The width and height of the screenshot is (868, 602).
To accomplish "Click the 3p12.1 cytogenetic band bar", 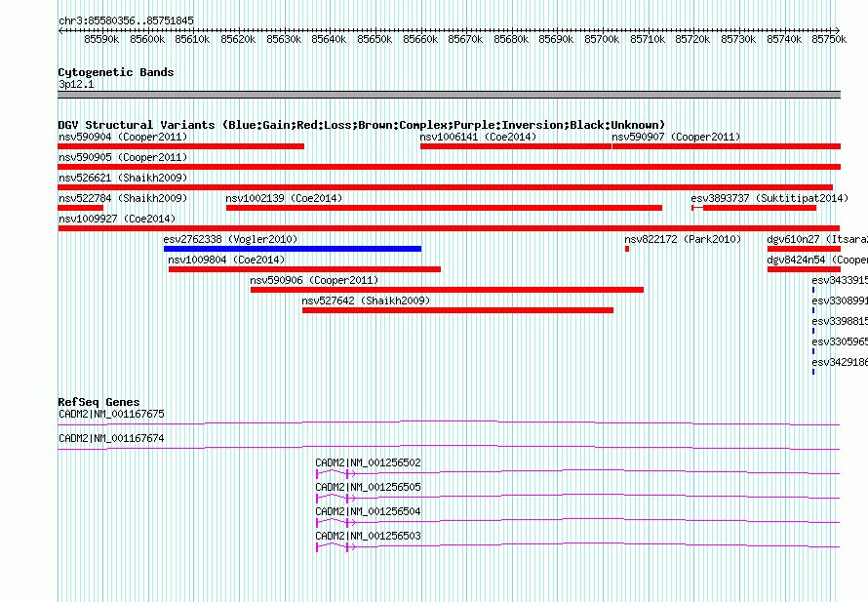I will coord(449,95).
